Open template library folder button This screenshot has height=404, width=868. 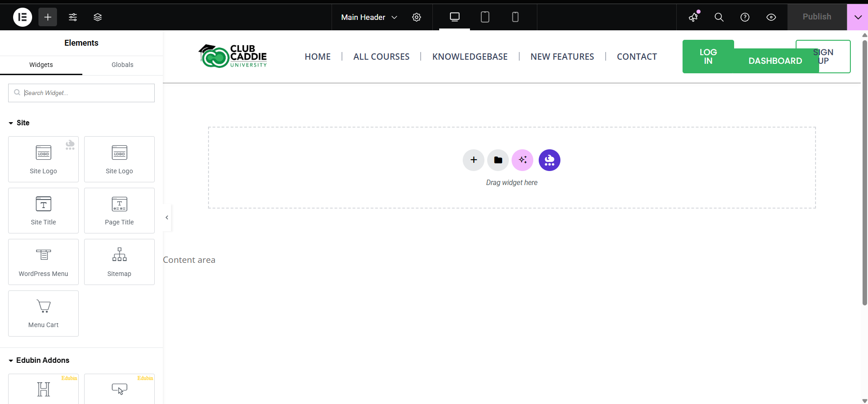[498, 160]
